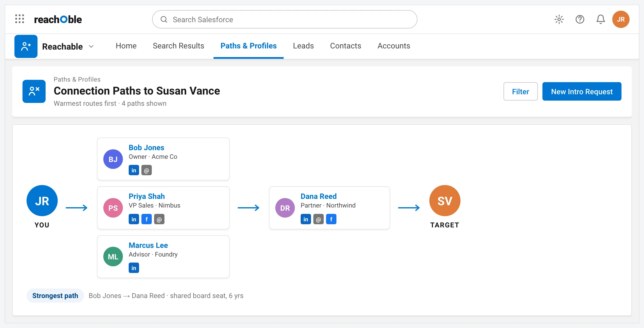Screen dimensions: 644x328
Task: Click the PS avatar for Priya Shah
Action: 113,208
